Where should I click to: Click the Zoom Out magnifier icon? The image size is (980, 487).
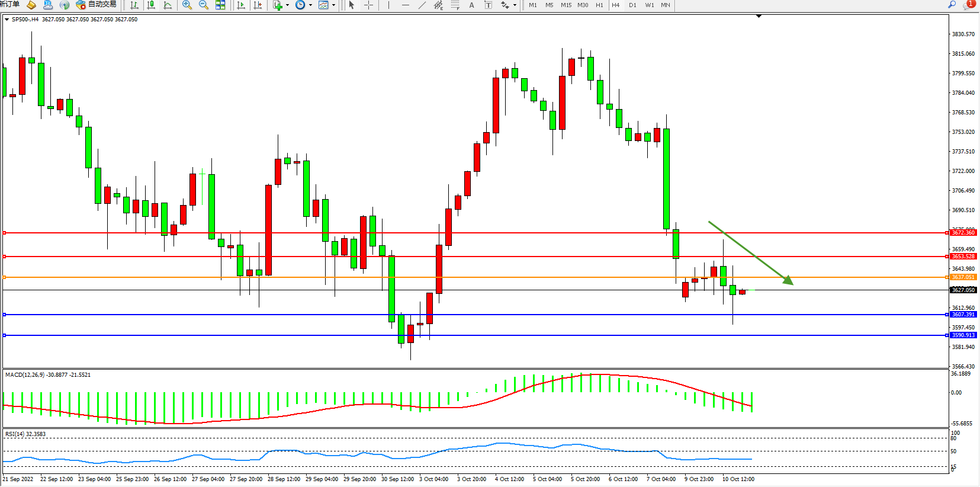204,5
